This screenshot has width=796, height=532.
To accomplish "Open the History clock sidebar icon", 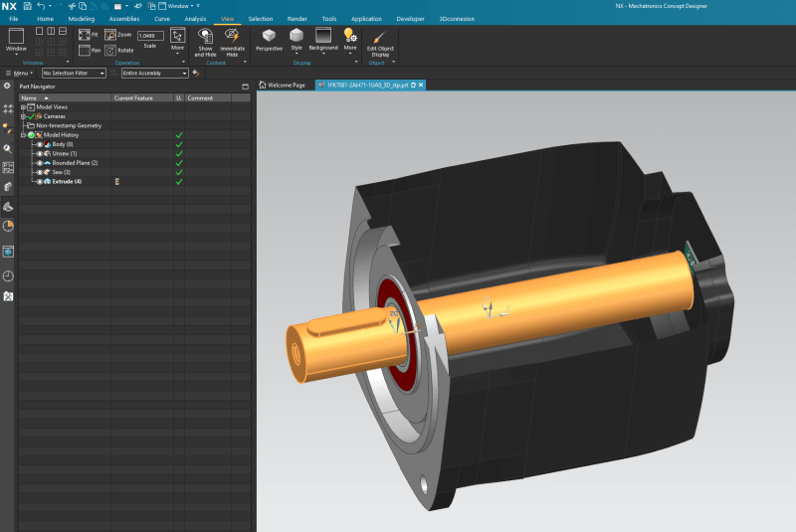I will click(x=8, y=275).
